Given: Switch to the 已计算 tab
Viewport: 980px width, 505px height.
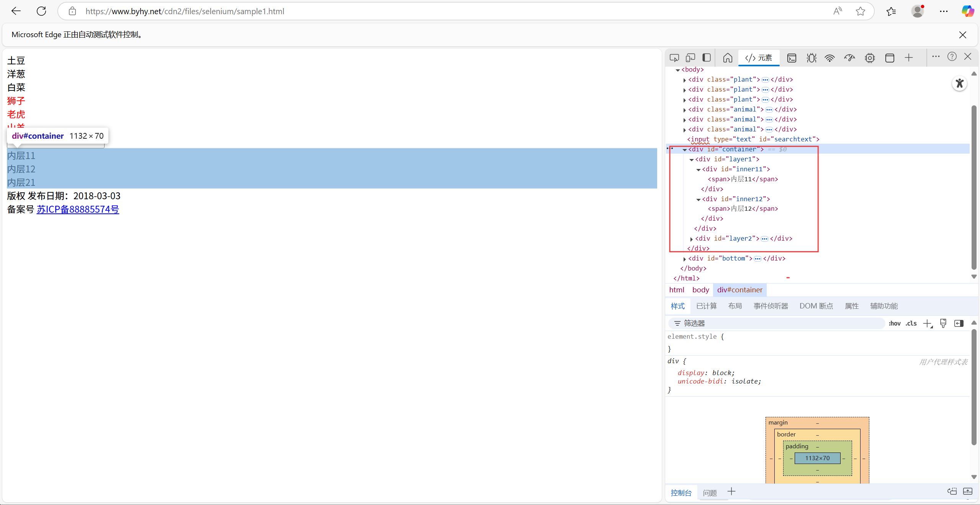Looking at the screenshot, I should 706,306.
